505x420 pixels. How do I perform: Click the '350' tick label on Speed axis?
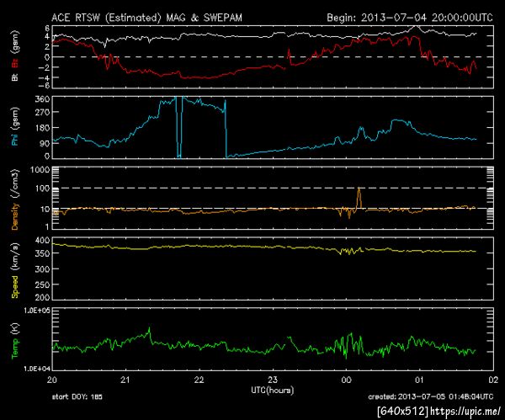pos(42,253)
